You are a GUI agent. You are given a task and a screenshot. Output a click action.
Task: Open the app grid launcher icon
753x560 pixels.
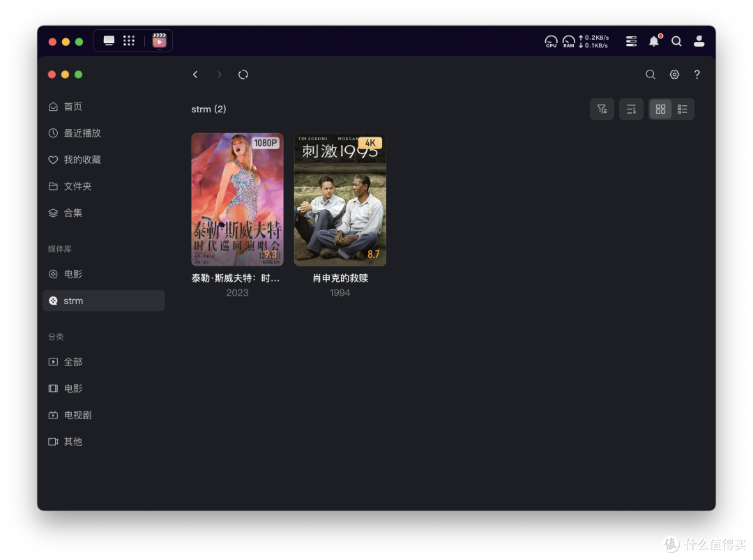(129, 41)
